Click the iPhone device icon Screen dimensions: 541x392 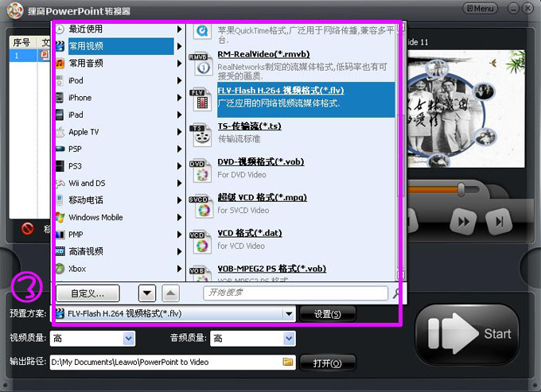pyautogui.click(x=60, y=98)
